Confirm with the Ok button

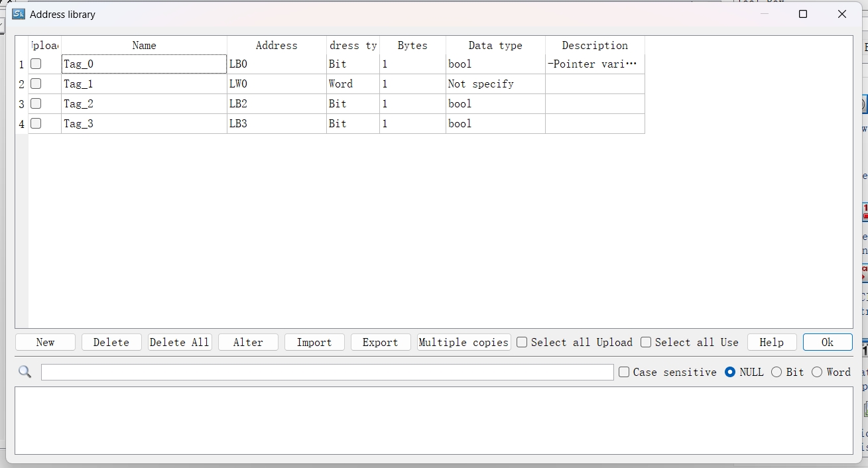pos(828,342)
